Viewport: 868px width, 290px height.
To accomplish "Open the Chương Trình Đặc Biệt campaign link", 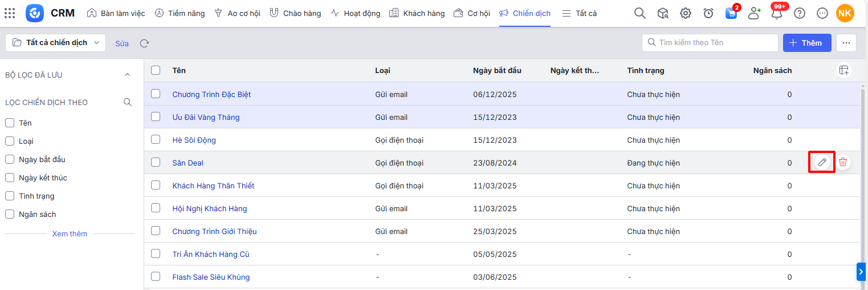I will point(211,94).
